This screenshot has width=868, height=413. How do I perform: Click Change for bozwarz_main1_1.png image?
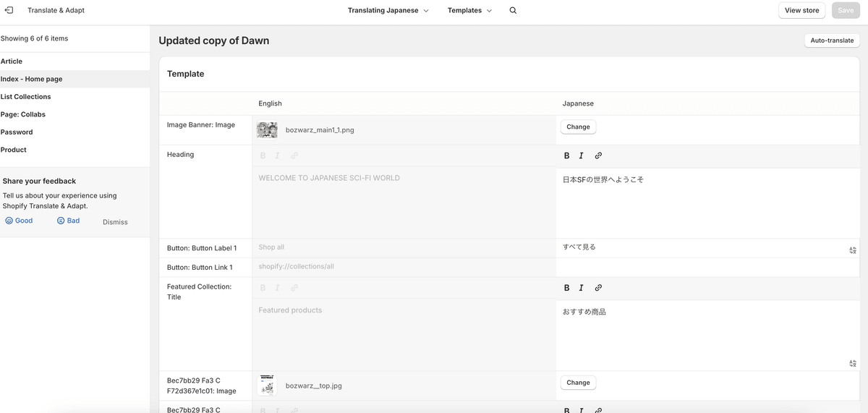(578, 127)
